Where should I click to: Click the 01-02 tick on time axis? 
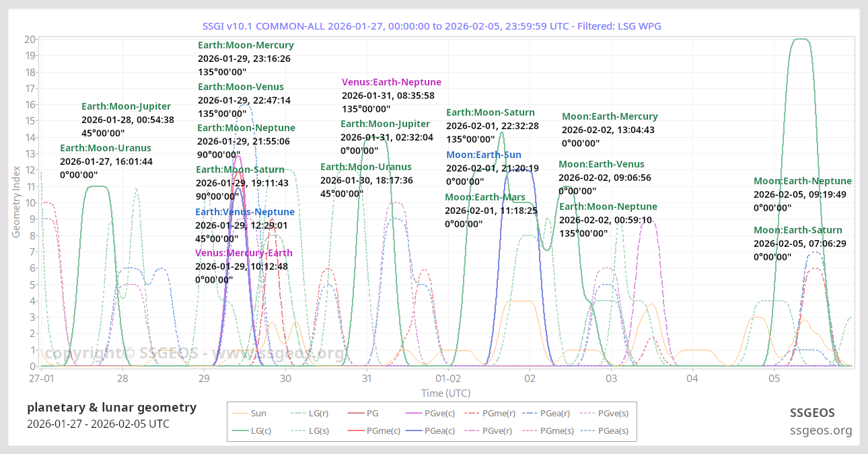pyautogui.click(x=448, y=379)
